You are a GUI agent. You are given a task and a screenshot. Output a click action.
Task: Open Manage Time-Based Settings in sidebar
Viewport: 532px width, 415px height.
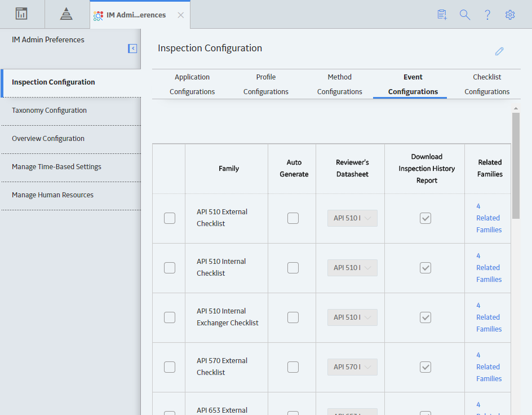point(70,166)
